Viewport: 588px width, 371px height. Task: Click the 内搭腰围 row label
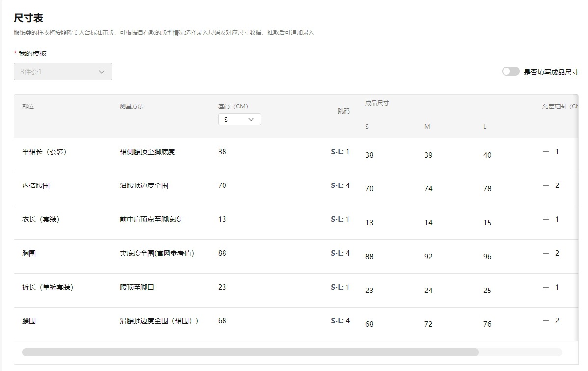click(x=36, y=185)
